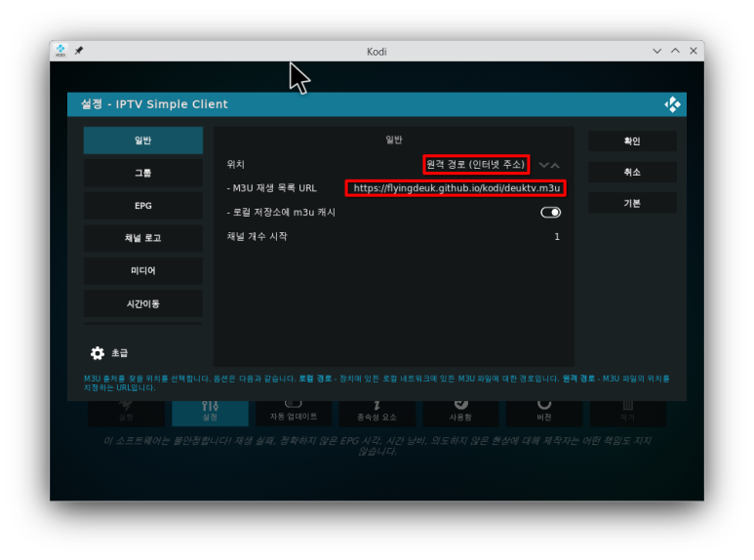Image resolution: width=754 pixels, height=560 pixels.
Task: Open the 그룹 settings category
Action: (143, 173)
